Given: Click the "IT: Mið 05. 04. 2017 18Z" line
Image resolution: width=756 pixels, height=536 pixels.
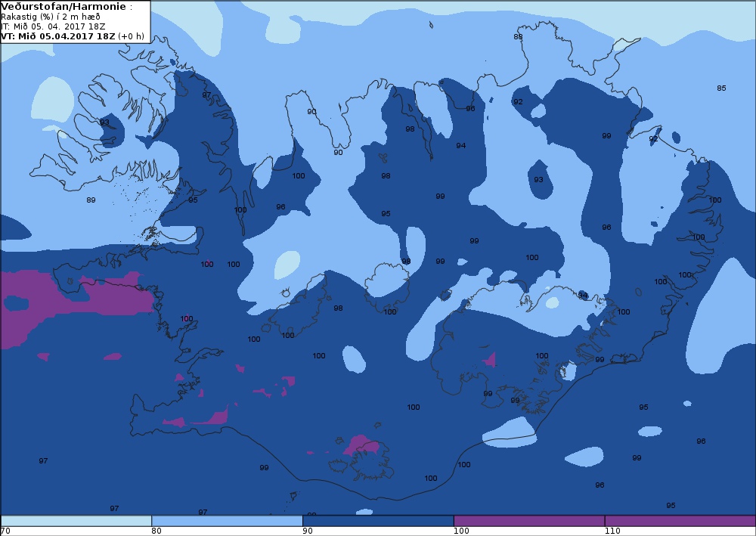Looking at the screenshot, I should tap(53, 26).
